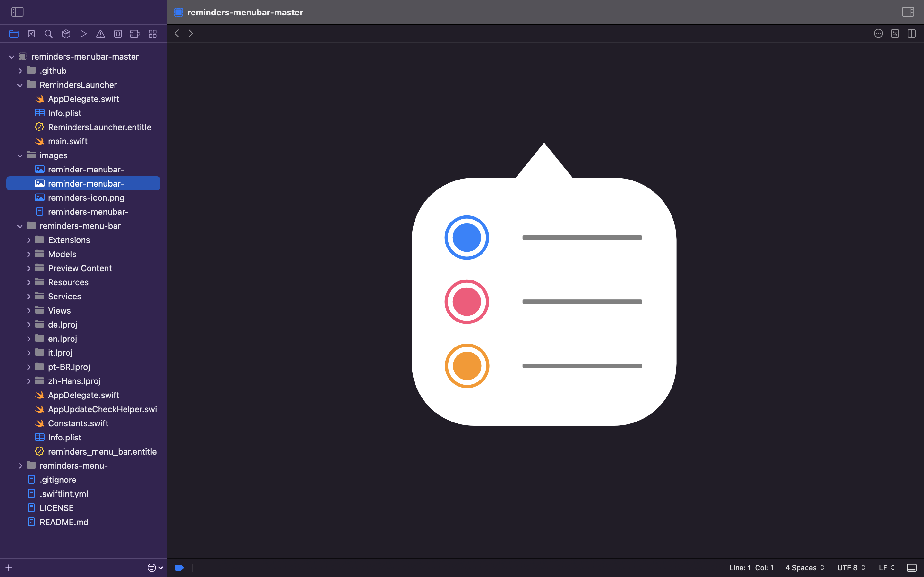Select the project files folder icon

[x=14, y=34]
